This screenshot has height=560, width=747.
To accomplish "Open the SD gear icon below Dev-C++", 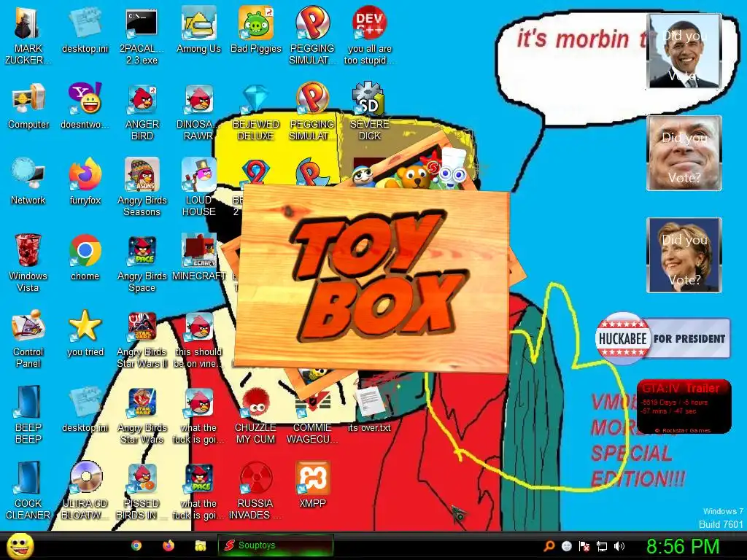I will pyautogui.click(x=369, y=98).
